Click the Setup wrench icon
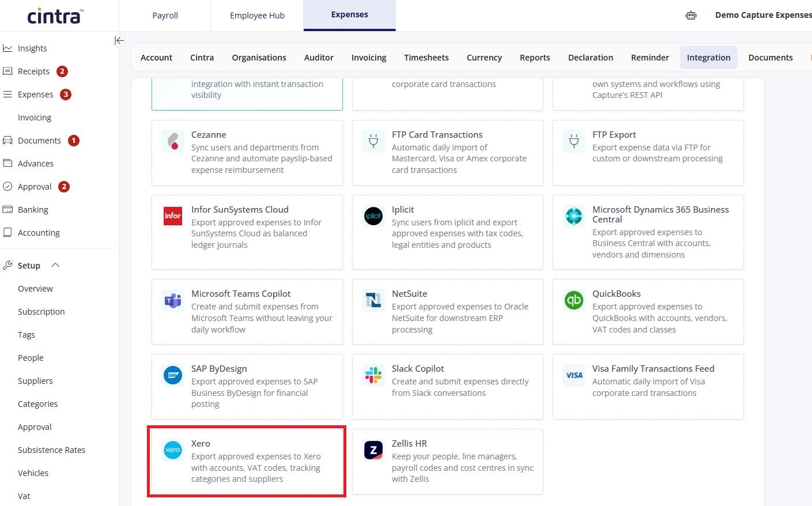Viewport: 812px width, 506px height. [x=7, y=265]
